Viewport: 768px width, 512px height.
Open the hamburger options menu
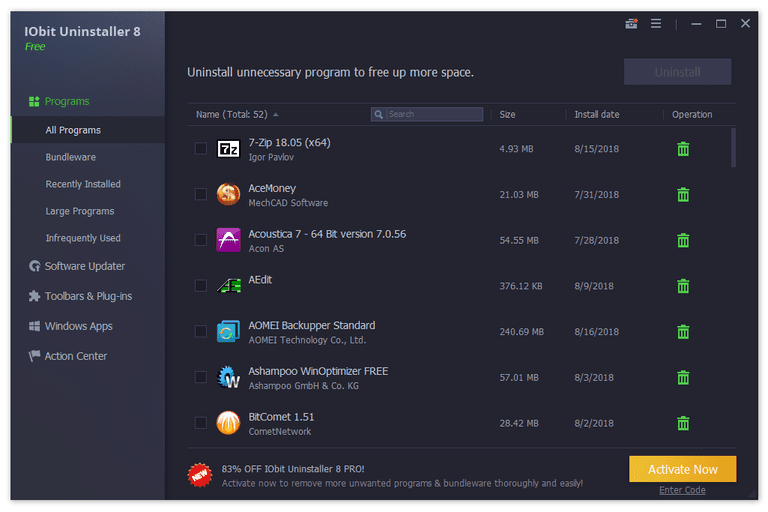(656, 24)
